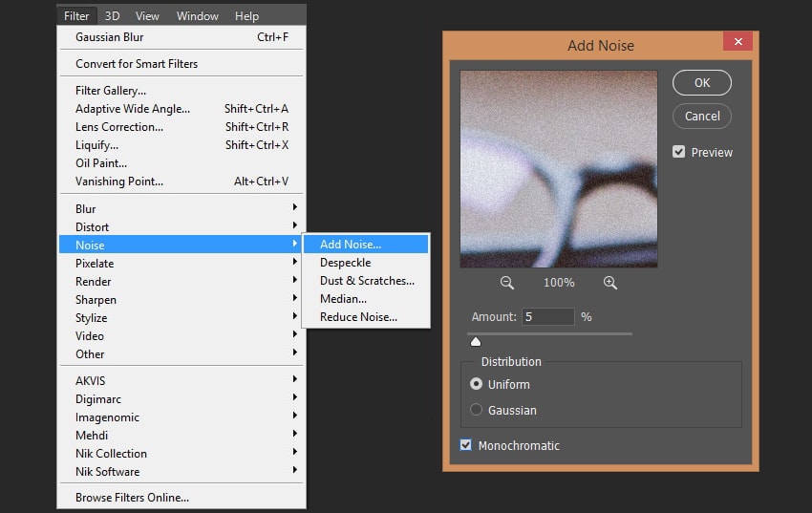
Task: Click the Amount slider handle
Action: click(476, 342)
